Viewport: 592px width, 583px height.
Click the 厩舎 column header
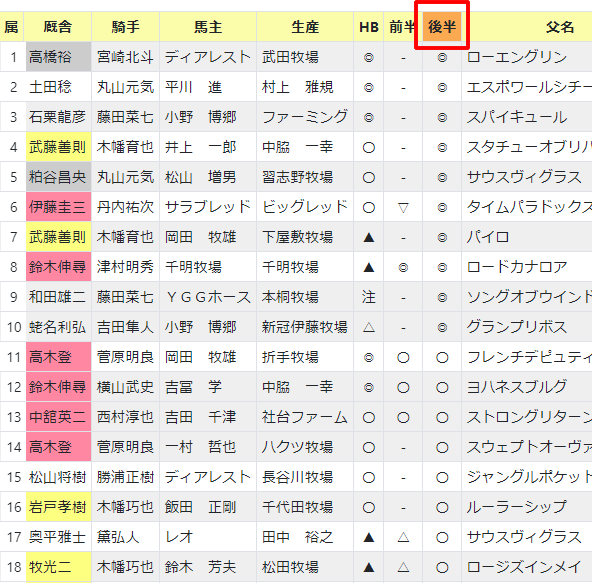pyautogui.click(x=57, y=26)
